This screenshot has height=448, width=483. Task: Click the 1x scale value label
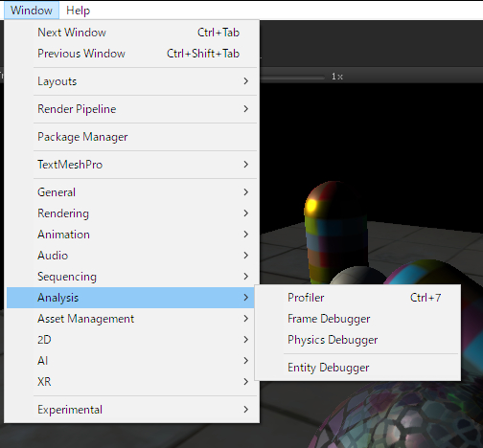tap(337, 77)
